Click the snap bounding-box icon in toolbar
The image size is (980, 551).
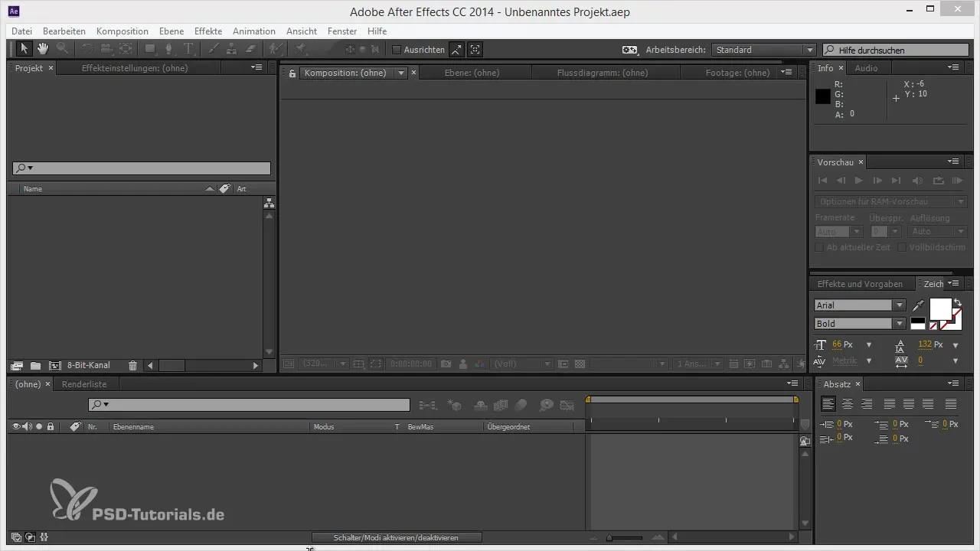click(x=475, y=49)
